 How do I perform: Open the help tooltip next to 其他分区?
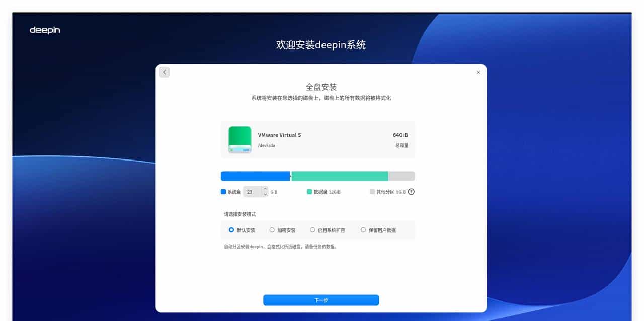pos(411,192)
